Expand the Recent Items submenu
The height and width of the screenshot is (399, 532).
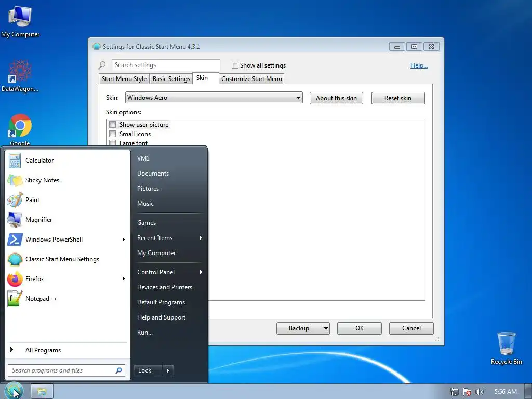click(x=170, y=238)
